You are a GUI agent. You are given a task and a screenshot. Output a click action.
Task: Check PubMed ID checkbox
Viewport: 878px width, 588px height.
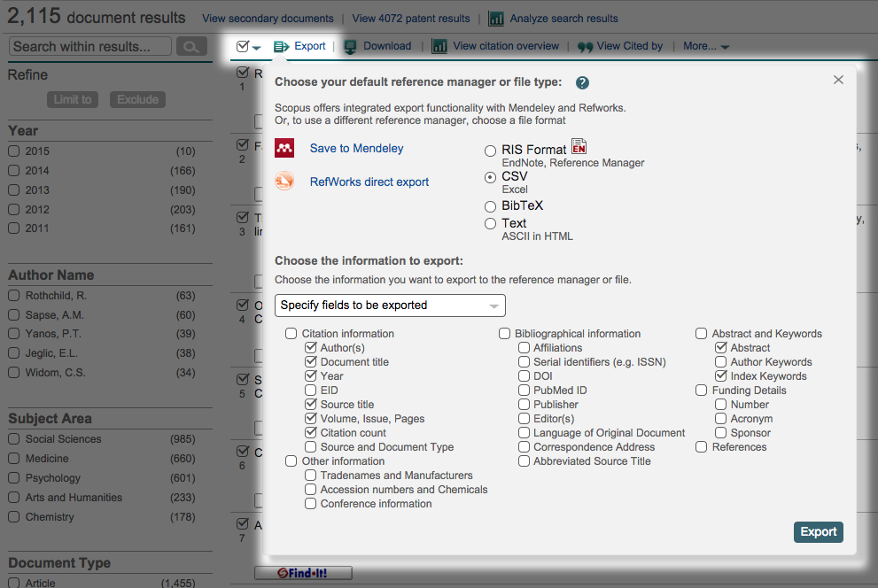tap(524, 390)
